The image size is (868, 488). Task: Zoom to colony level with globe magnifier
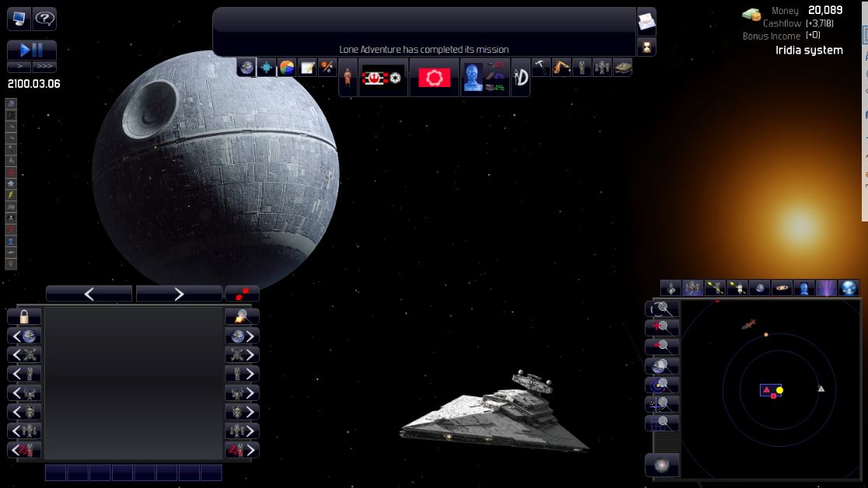coord(662,366)
